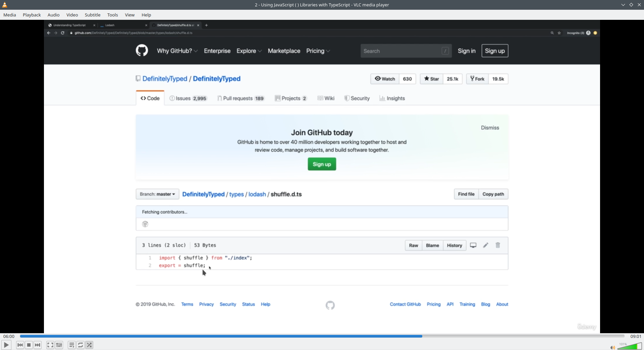Image resolution: width=644 pixels, height=350 pixels.
Task: Click the github.com address bar URL
Action: click(133, 33)
